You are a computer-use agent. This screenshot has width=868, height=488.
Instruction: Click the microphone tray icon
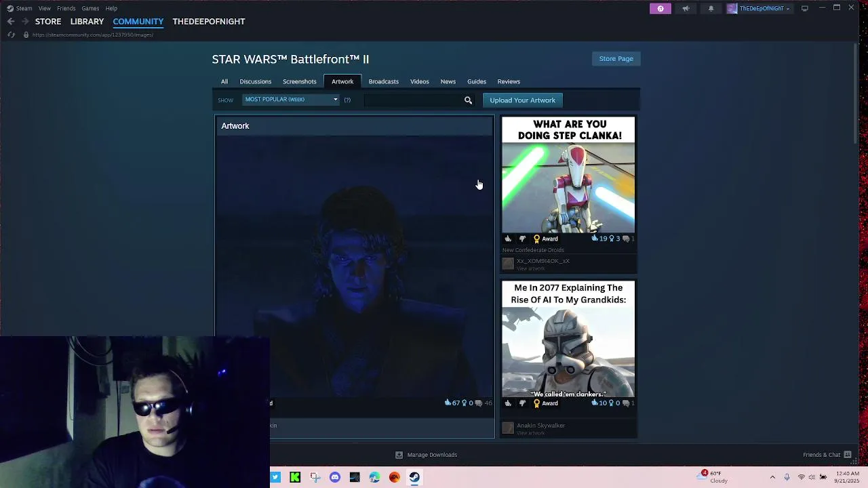787,477
